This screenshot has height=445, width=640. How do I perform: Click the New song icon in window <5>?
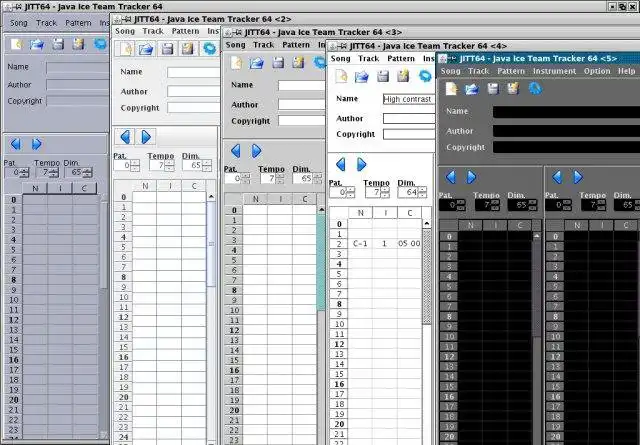451,88
